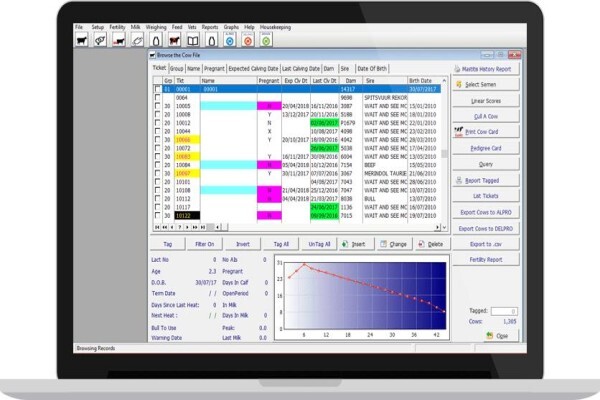
Task: Click the blue circle toolbar icon
Action: [x=230, y=40]
